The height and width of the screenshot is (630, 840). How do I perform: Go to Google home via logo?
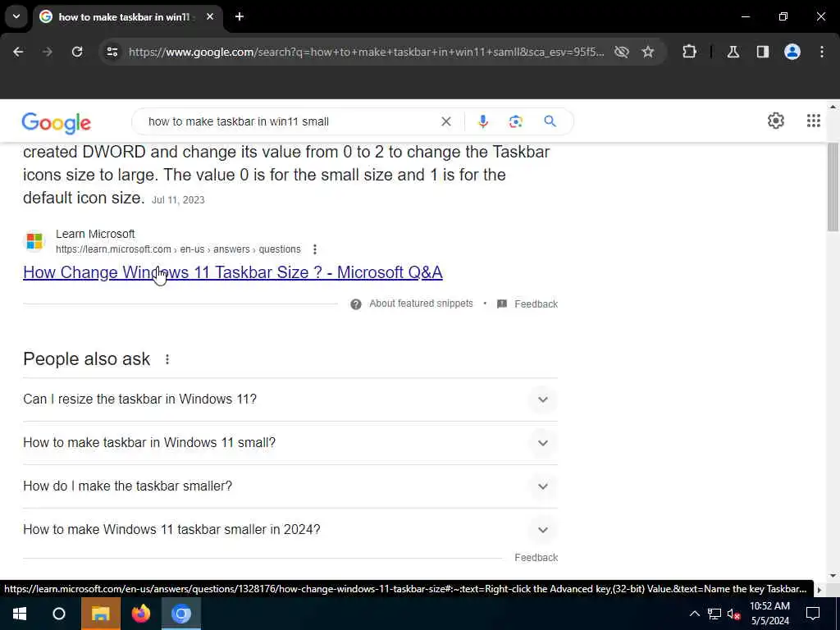click(x=57, y=123)
